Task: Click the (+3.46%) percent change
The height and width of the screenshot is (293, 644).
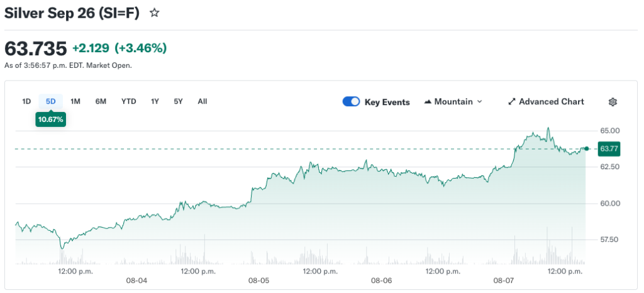Action: pyautogui.click(x=140, y=48)
